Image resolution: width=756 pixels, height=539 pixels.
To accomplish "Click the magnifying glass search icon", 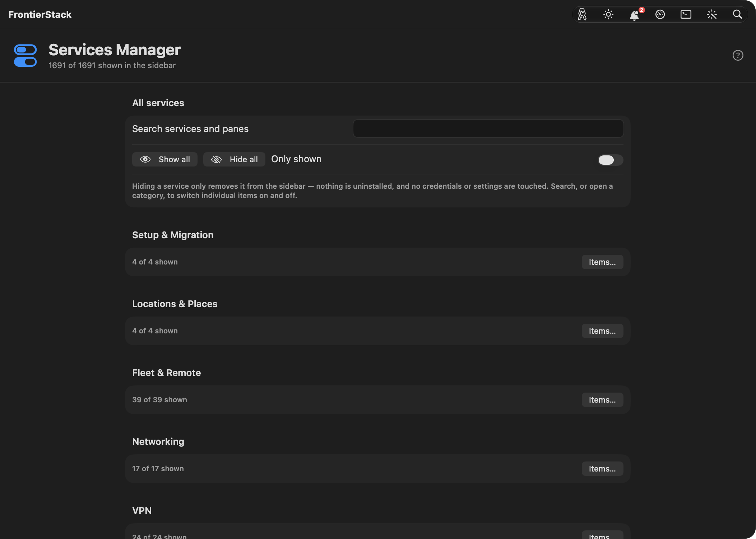I will pyautogui.click(x=737, y=14).
